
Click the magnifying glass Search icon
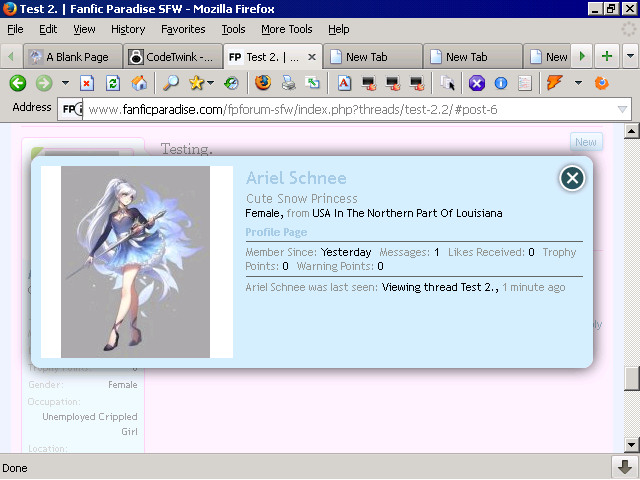(171, 83)
